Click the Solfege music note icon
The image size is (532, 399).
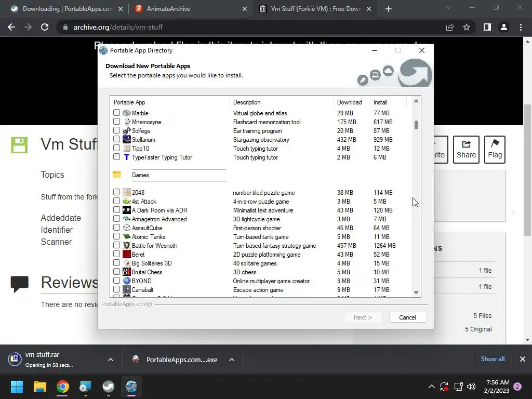click(x=127, y=130)
